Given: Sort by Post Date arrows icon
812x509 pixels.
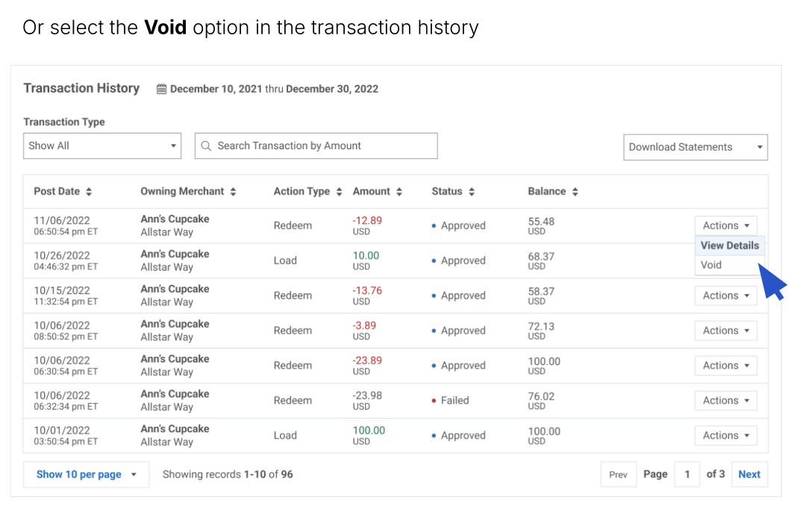Looking at the screenshot, I should pos(89,192).
